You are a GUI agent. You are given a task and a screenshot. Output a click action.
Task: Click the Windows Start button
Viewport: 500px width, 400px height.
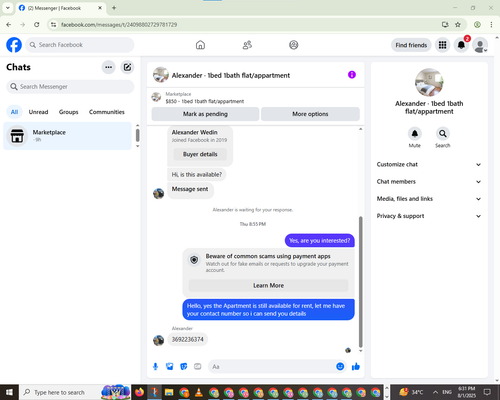coord(9,392)
